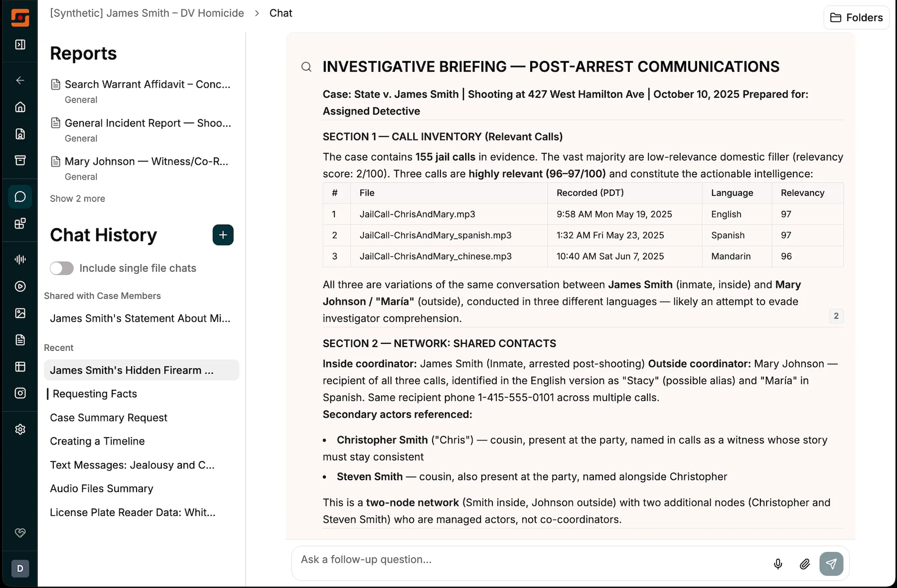Open the user avatar labeled D
Image resolution: width=897 pixels, height=588 pixels.
pyautogui.click(x=20, y=569)
